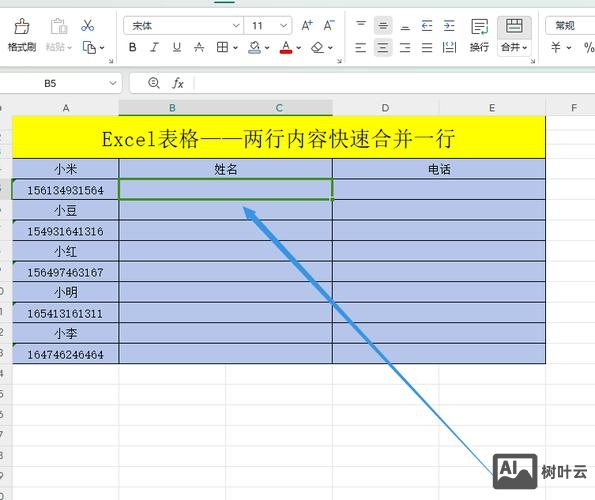
Task: Click the Decrease Indent icon
Action: [x=427, y=25]
